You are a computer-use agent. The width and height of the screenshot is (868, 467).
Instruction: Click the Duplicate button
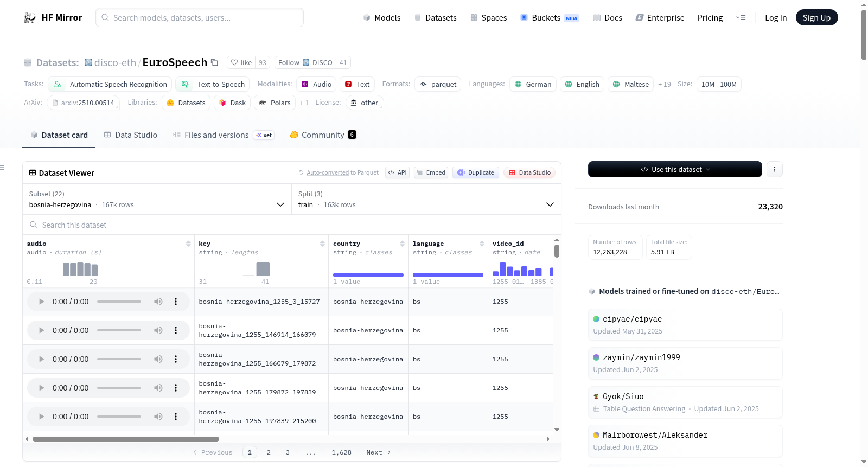pos(476,172)
